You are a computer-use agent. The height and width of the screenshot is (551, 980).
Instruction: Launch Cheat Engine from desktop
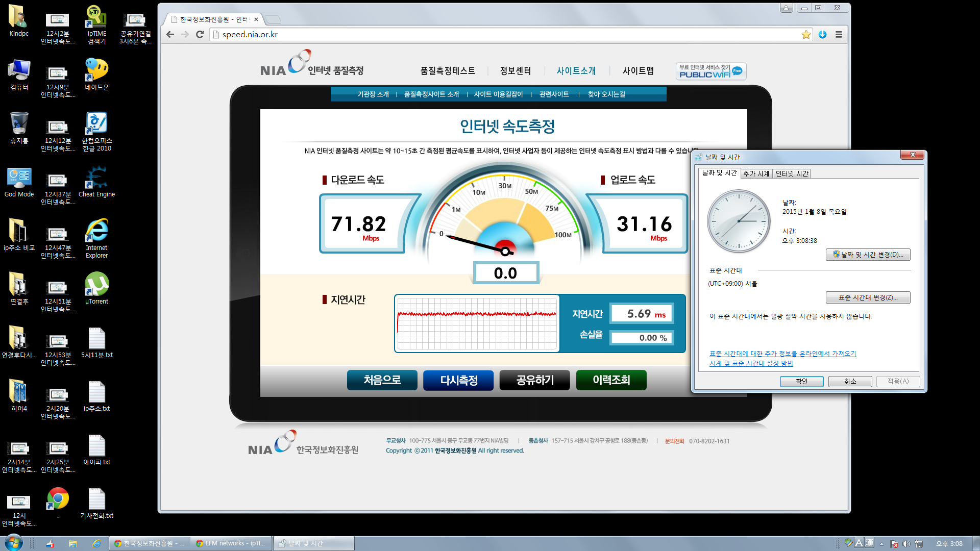click(96, 182)
